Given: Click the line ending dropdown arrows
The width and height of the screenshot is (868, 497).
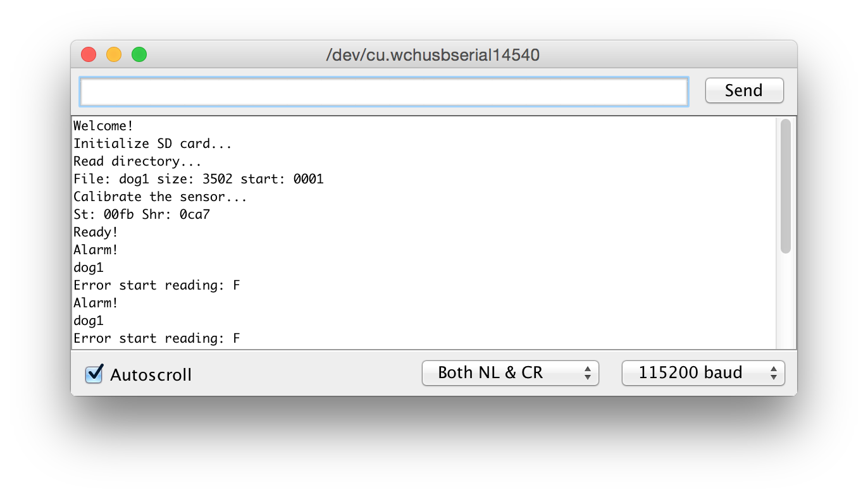Looking at the screenshot, I should [588, 373].
